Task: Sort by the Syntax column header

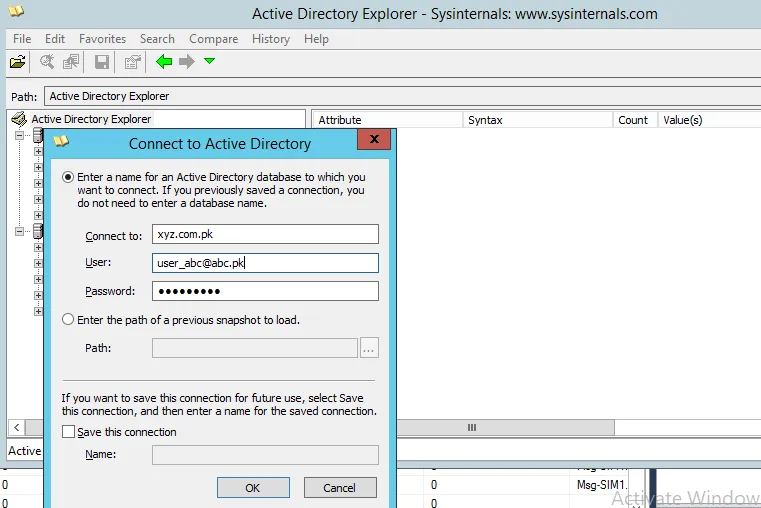Action: tap(538, 120)
